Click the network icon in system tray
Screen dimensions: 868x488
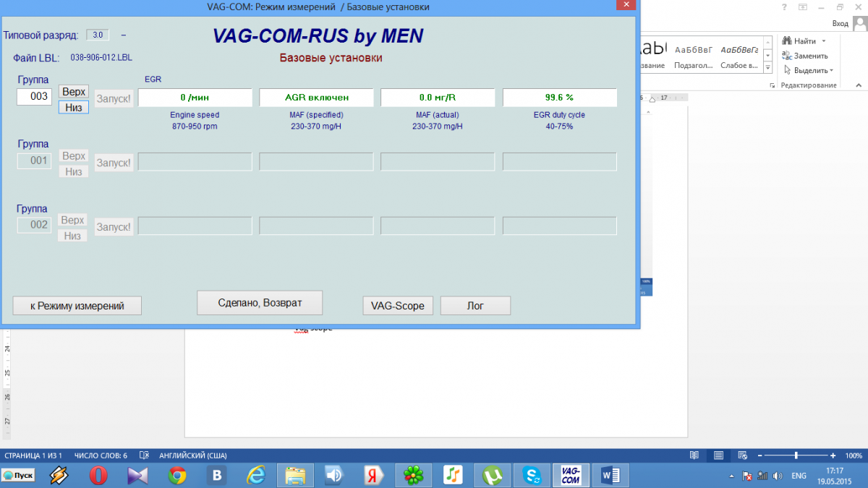tap(764, 476)
